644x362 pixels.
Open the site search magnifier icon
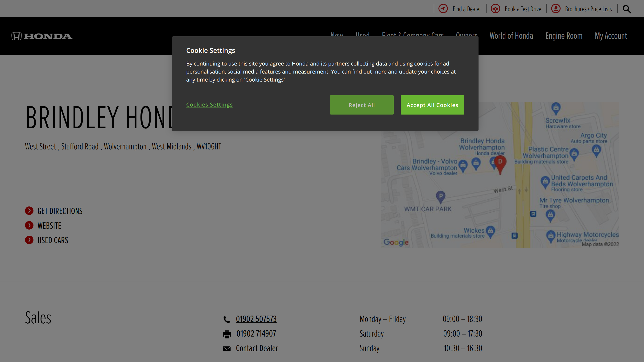point(627,9)
